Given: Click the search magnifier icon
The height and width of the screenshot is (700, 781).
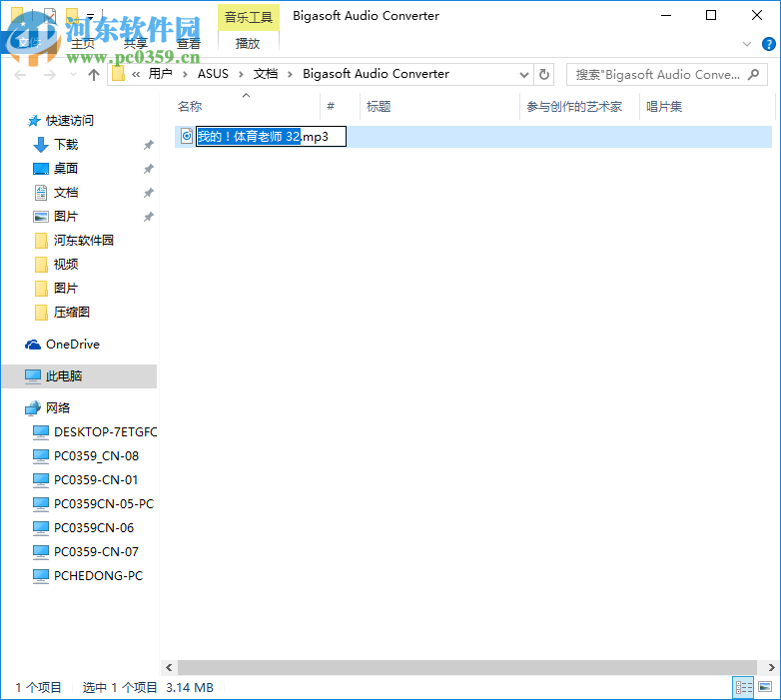Looking at the screenshot, I should click(x=754, y=75).
